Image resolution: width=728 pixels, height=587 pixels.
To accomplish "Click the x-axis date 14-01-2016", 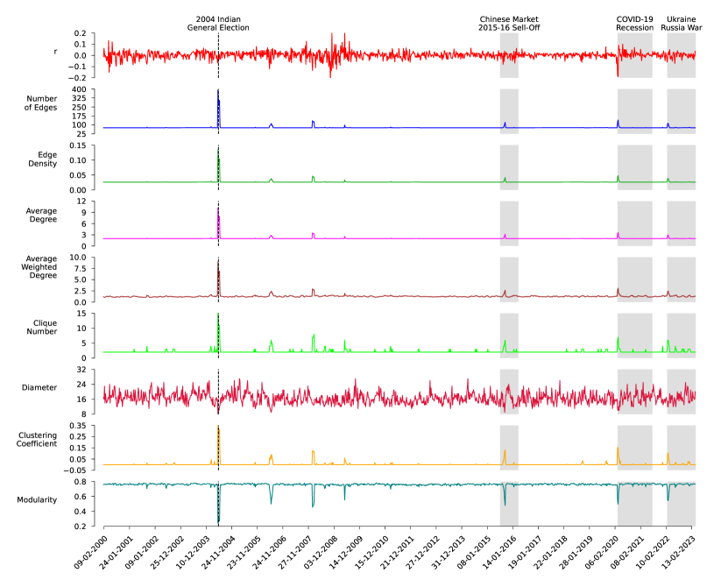I will [499, 552].
